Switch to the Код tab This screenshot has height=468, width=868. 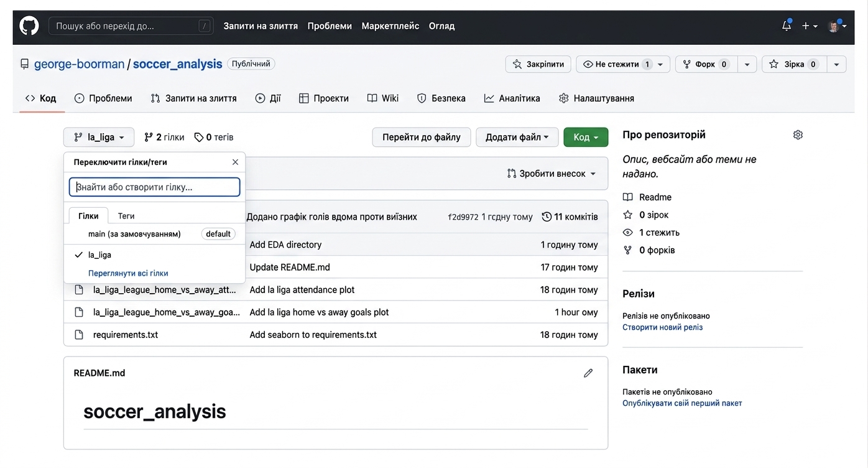point(41,98)
